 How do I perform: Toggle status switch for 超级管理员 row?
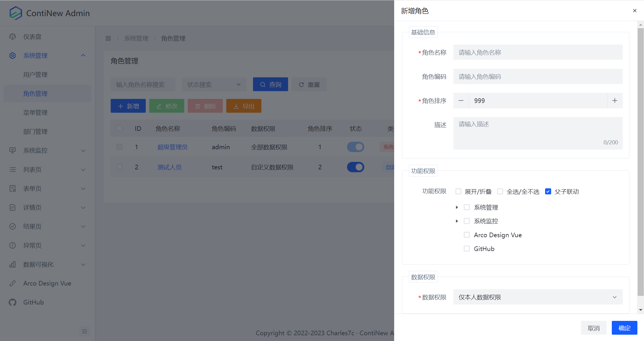pyautogui.click(x=355, y=147)
